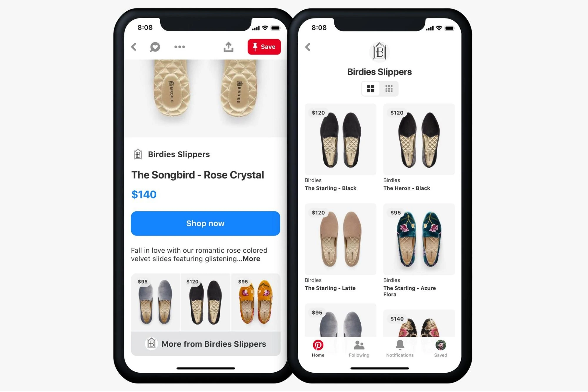
Task: Click More from Birdies Slippers button
Action: 205,343
